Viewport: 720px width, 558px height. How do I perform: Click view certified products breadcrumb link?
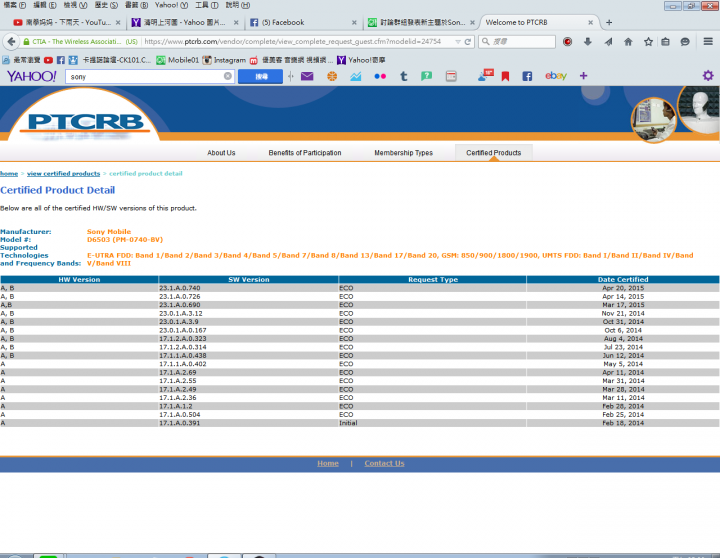click(x=63, y=174)
